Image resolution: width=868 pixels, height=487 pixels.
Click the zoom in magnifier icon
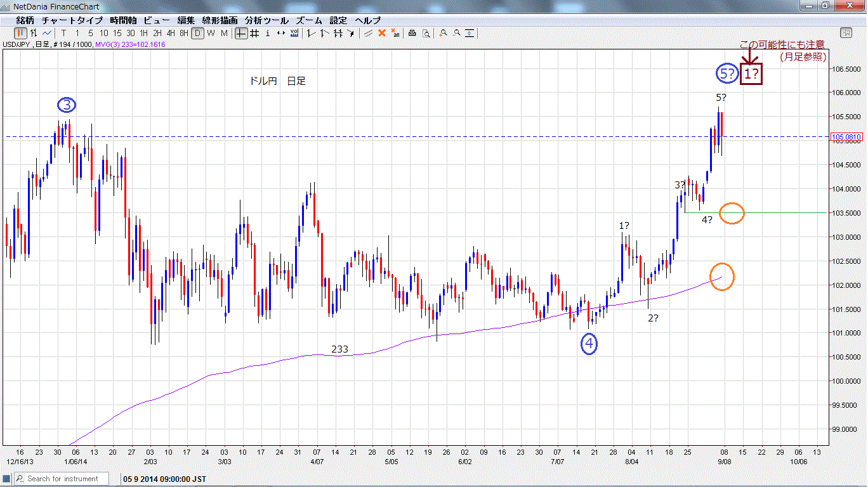tap(443, 33)
